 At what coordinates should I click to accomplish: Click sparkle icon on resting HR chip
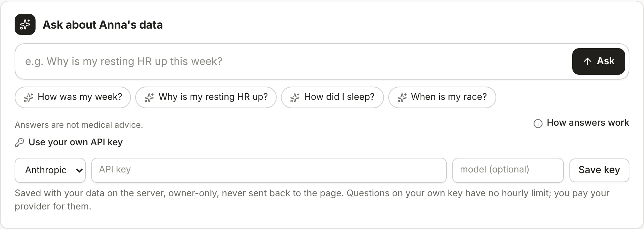pos(149,98)
